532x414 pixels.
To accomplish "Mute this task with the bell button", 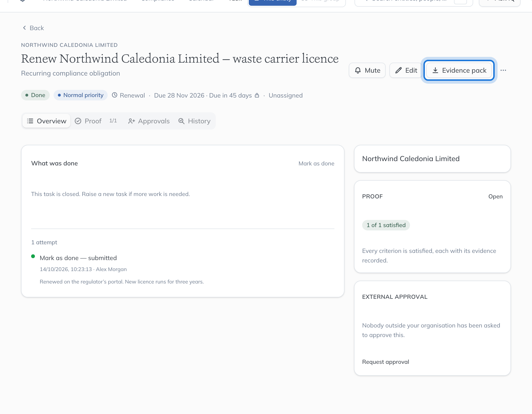I will pyautogui.click(x=367, y=70).
